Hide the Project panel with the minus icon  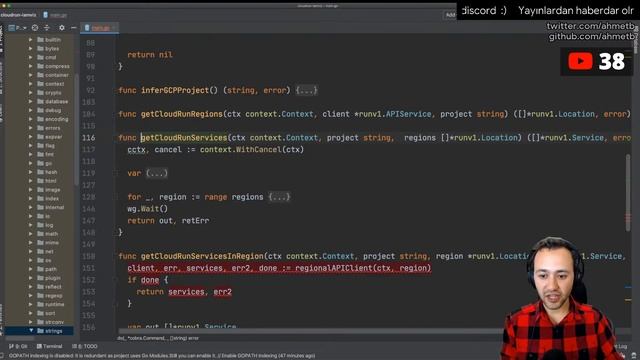pos(73,28)
